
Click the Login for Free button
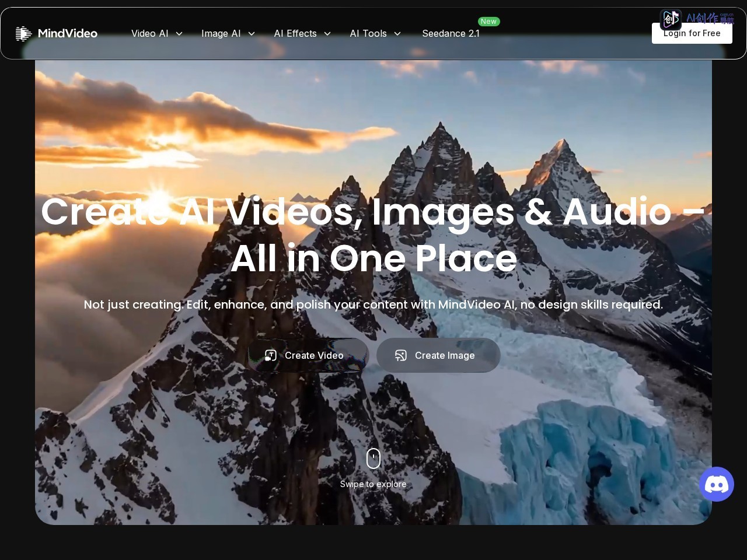pos(692,33)
